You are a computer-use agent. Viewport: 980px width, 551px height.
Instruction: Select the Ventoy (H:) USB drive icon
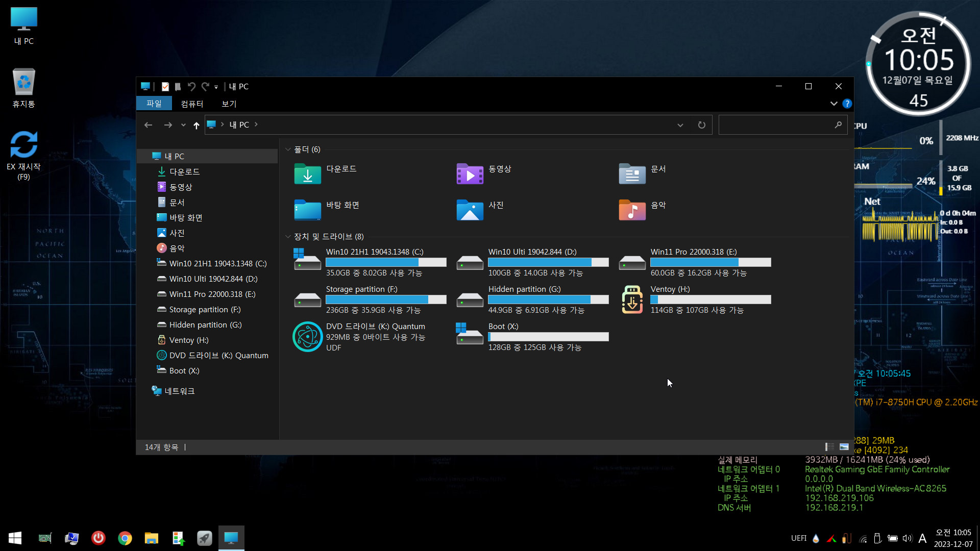pyautogui.click(x=632, y=299)
